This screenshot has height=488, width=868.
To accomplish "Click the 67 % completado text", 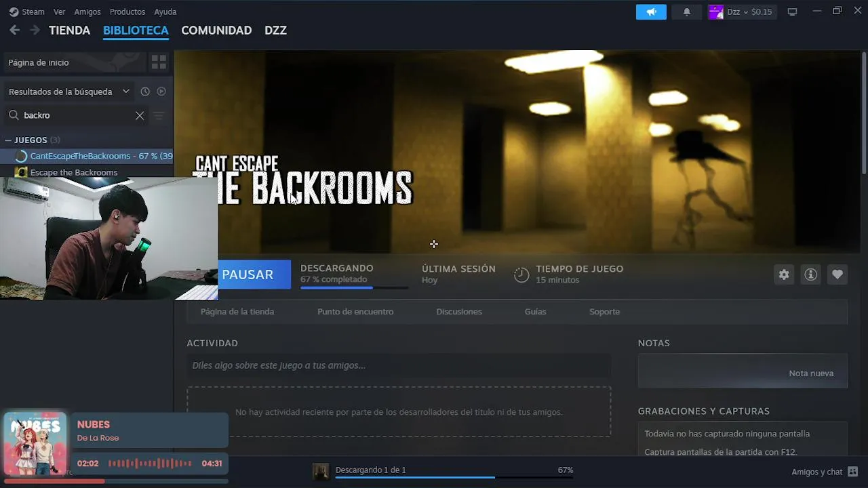I will click(334, 279).
